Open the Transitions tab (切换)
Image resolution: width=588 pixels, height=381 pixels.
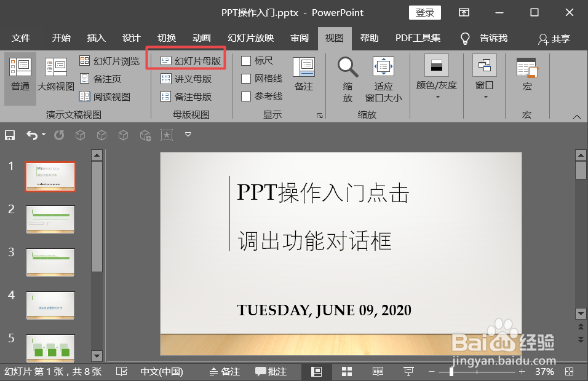click(x=167, y=38)
